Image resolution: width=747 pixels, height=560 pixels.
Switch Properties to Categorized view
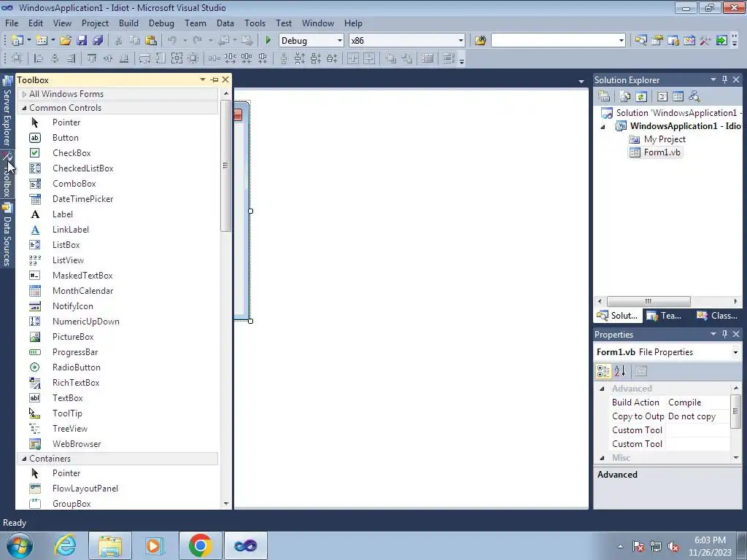[603, 371]
